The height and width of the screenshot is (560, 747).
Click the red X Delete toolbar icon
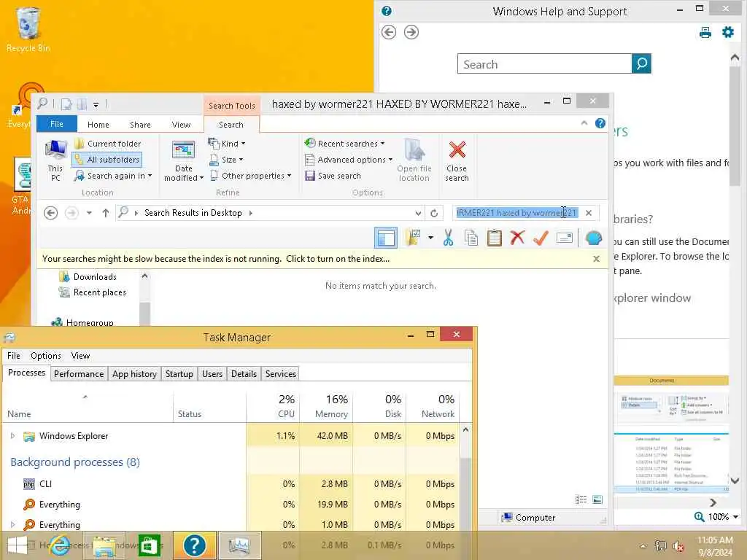[517, 238]
